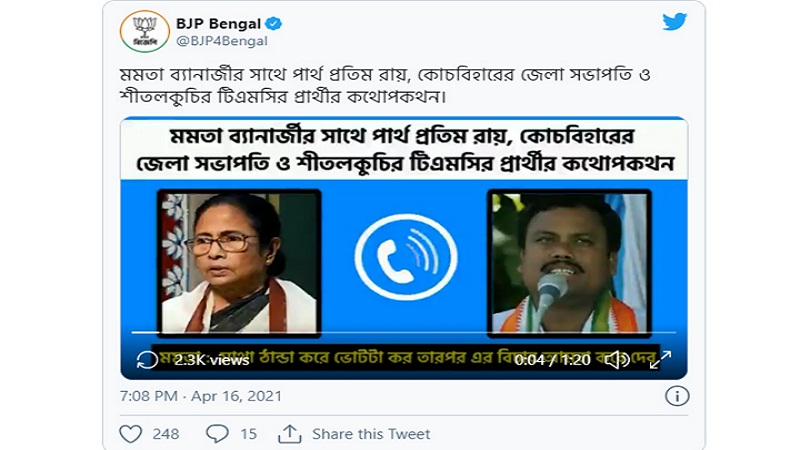Open replies via speech bubble icon
Image resolution: width=800 pixels, height=450 pixels.
click(x=217, y=434)
